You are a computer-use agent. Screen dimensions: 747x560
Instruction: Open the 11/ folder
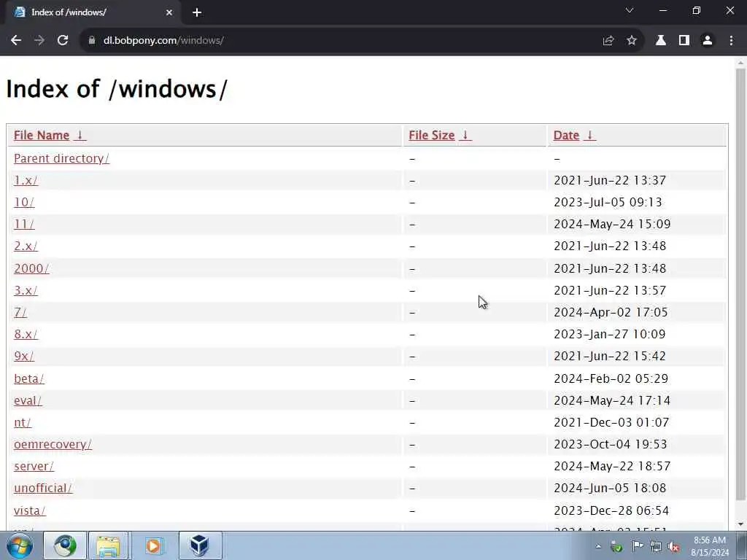click(24, 225)
